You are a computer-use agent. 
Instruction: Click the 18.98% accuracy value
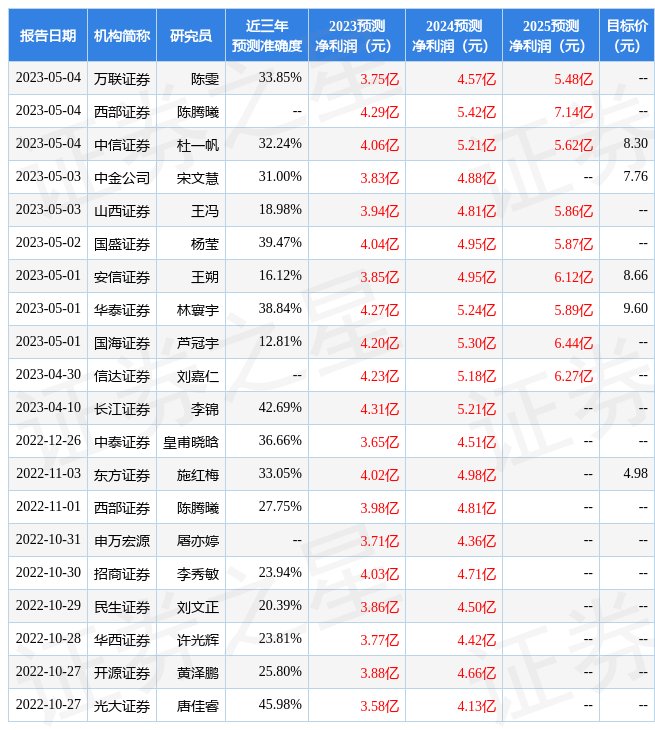[280, 210]
